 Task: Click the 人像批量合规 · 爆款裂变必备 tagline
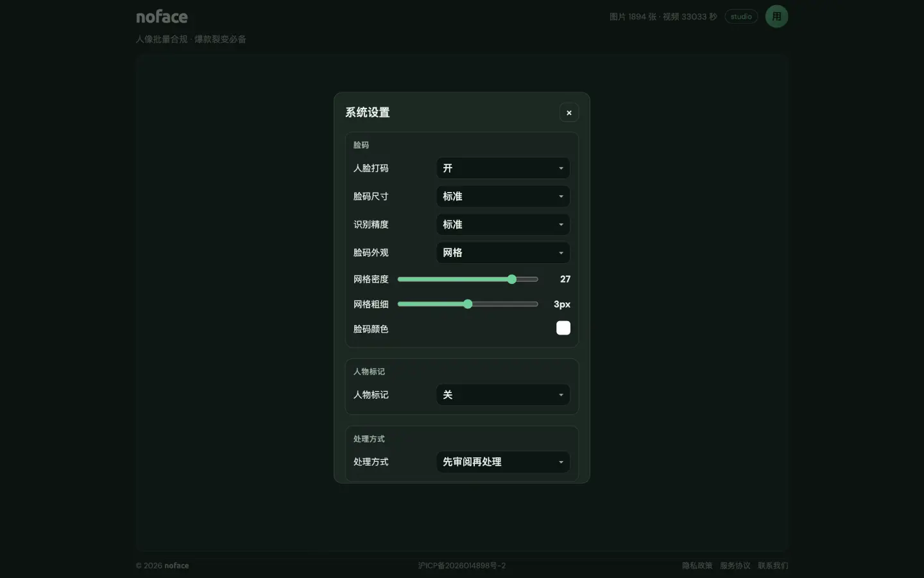[191, 39]
